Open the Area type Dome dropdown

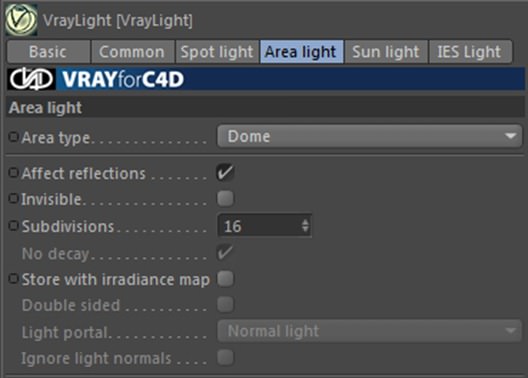[x=369, y=136]
